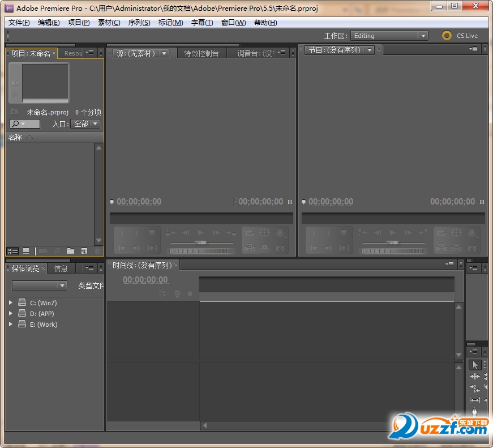Click Program monitor shuttle slider
Viewport: 493px width, 448px height.
pos(393,242)
